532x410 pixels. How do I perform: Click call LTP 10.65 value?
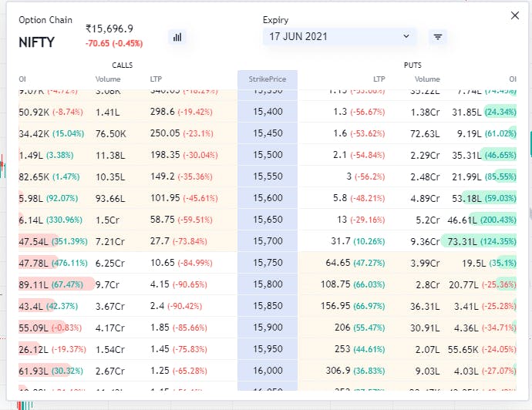(162, 263)
